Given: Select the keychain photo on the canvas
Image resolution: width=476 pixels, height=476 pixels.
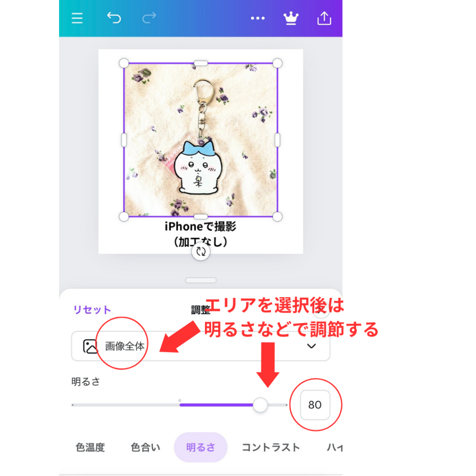Looking at the screenshot, I should coord(201,140).
